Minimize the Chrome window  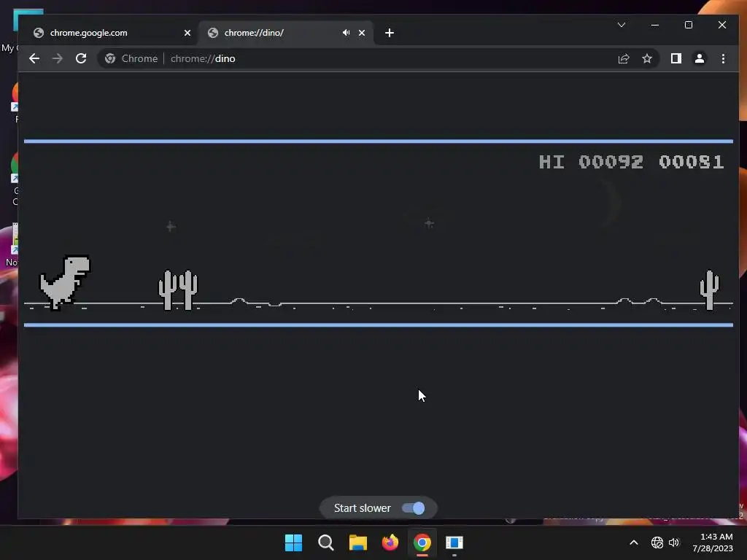coord(655,25)
